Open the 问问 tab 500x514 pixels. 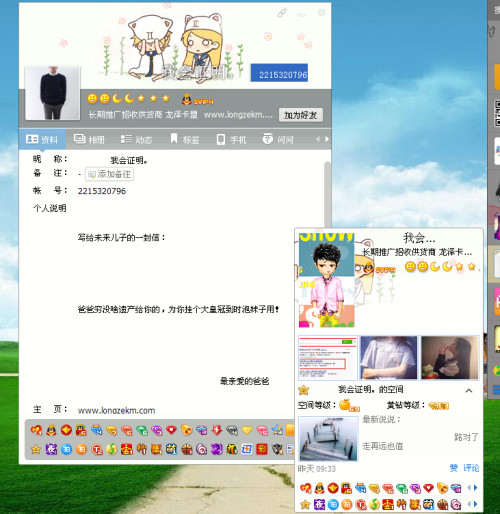click(278, 139)
